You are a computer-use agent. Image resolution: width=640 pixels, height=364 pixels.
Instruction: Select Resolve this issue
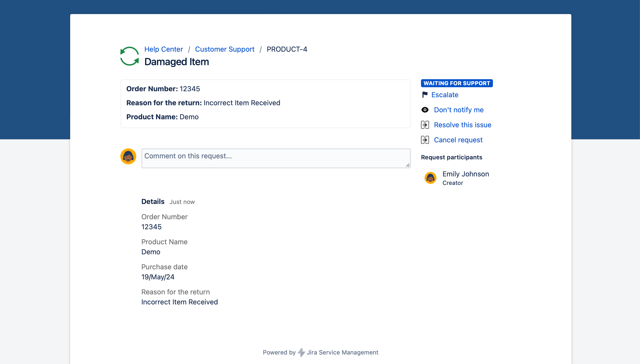click(462, 125)
